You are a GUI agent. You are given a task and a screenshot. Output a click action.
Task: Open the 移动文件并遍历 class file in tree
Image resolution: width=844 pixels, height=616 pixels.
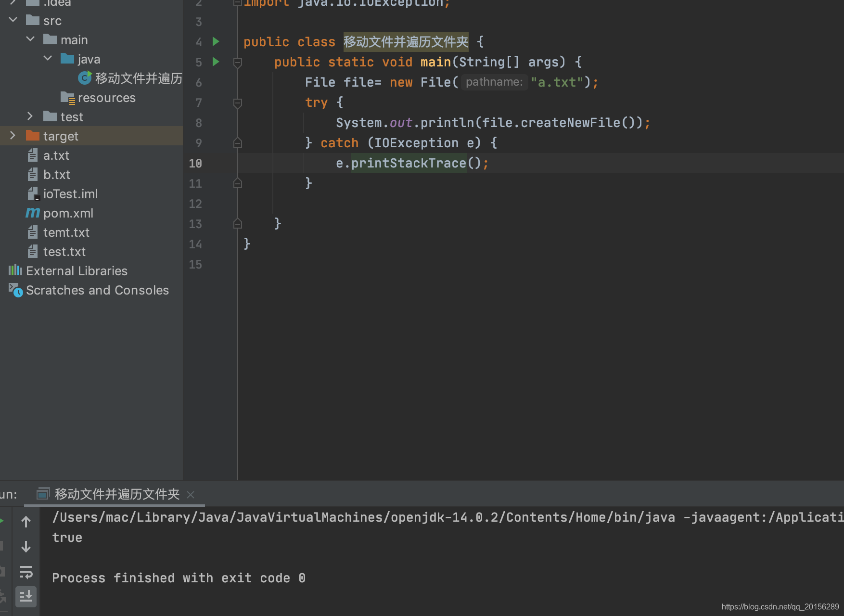pos(139,78)
